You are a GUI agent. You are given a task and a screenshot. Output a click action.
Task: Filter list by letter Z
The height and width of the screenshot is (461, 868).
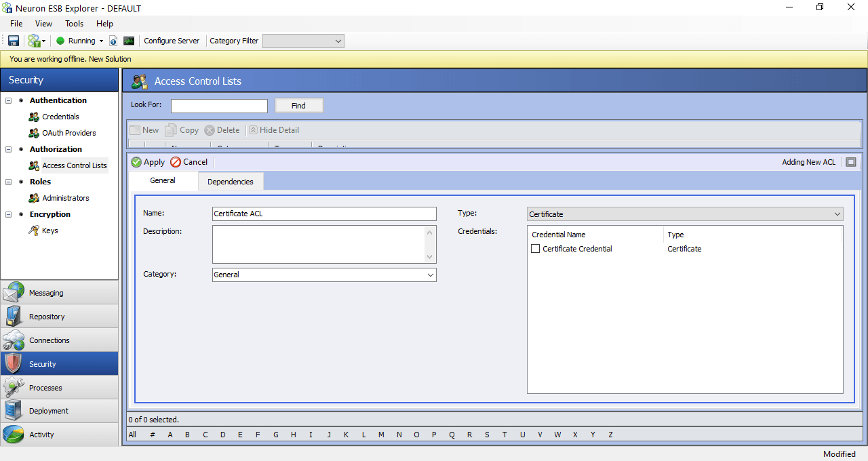610,435
